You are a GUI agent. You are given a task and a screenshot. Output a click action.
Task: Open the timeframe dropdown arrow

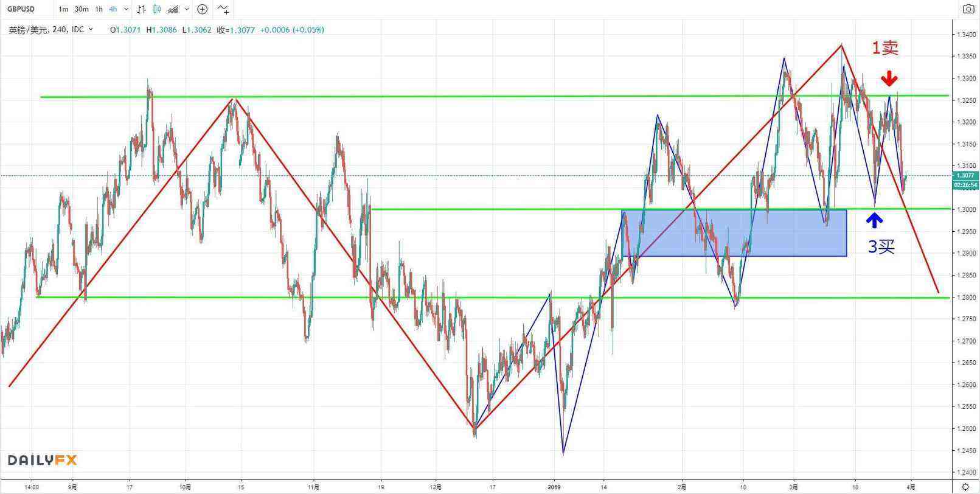point(126,9)
